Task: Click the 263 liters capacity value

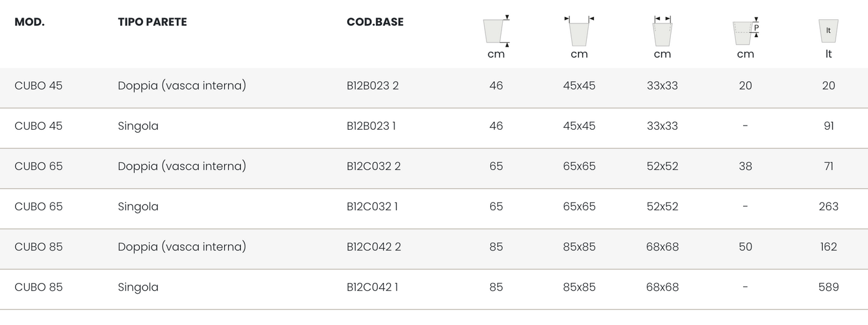Action: tap(828, 207)
